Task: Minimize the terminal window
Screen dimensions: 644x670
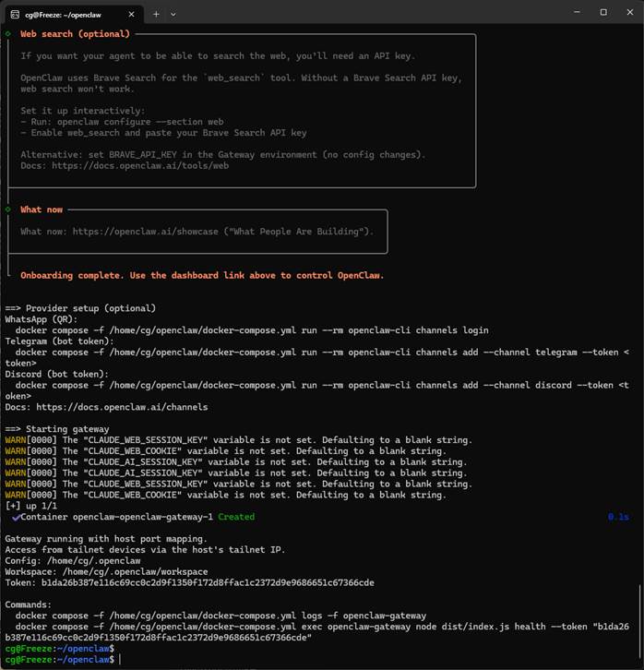Action: (x=561, y=13)
